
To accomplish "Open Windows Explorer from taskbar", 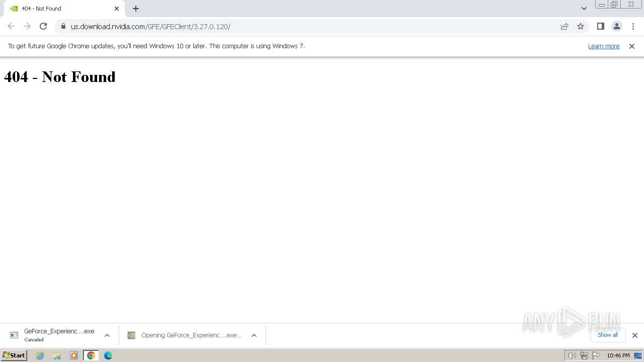I will [x=57, y=355].
